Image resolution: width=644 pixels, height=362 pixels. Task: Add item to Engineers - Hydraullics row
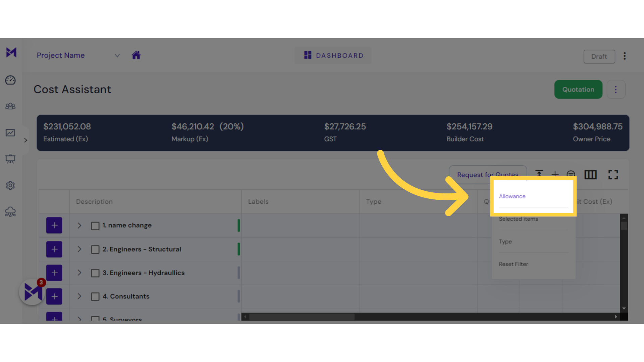pyautogui.click(x=54, y=273)
